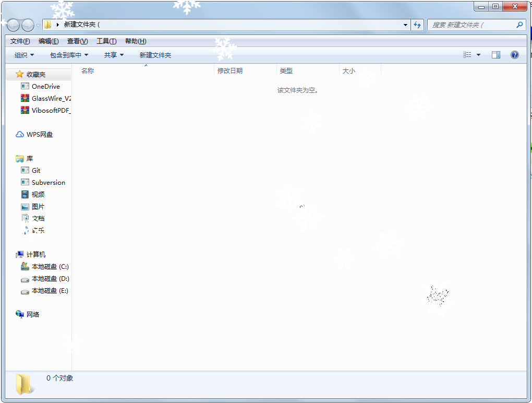The width and height of the screenshot is (532, 403).
Task: Click the Forward navigation arrow button
Action: [28, 25]
